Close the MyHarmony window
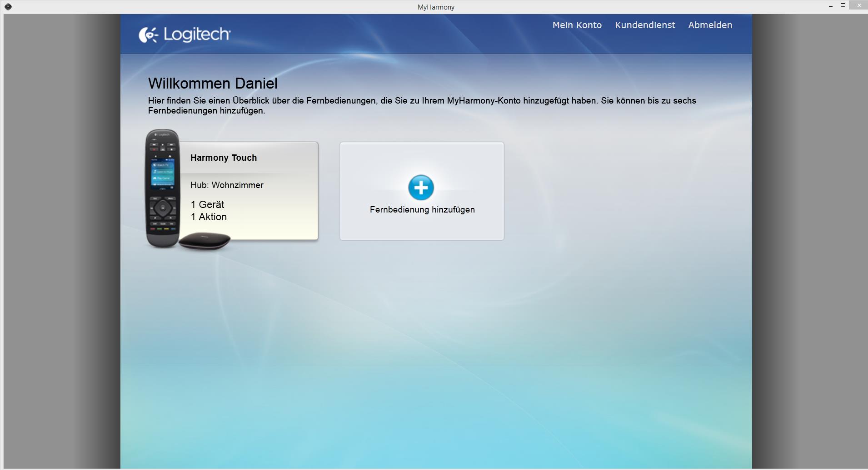Image resolution: width=868 pixels, height=470 pixels. point(859,5)
